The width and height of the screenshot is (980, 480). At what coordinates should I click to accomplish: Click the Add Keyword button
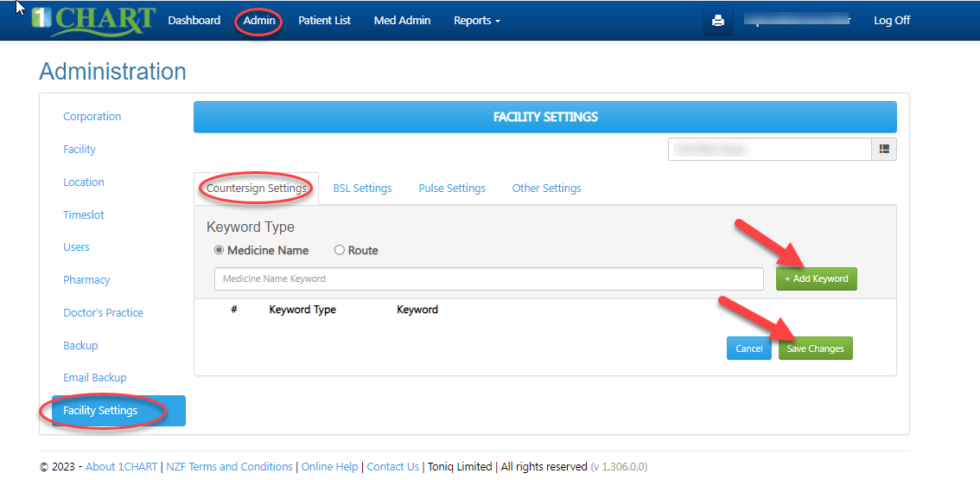tap(816, 279)
